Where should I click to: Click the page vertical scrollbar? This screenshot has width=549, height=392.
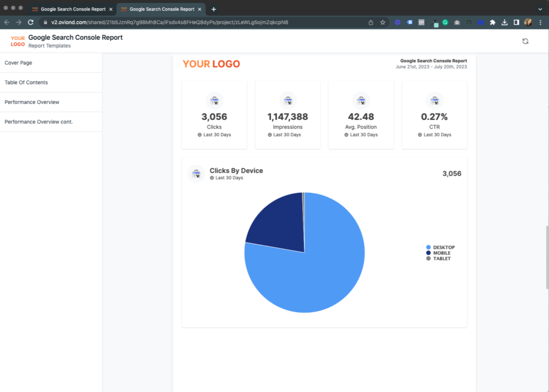[x=547, y=257]
